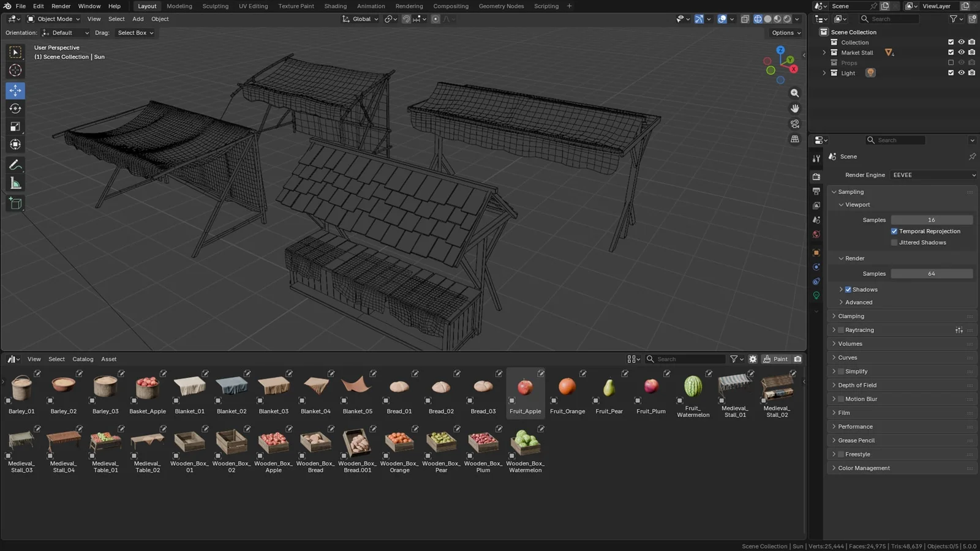
Task: Select the Rotate tool
Action: [15, 108]
